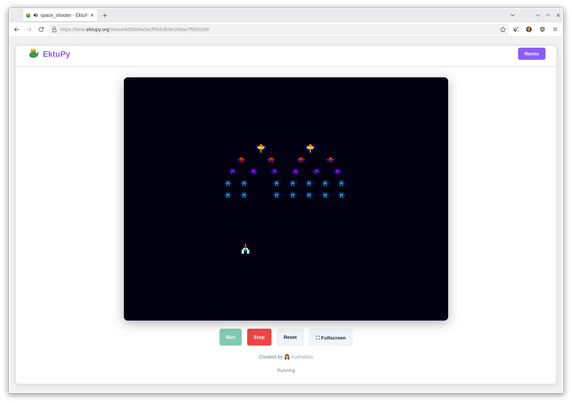
Task: Click the right yellow boss alien
Action: tap(310, 148)
